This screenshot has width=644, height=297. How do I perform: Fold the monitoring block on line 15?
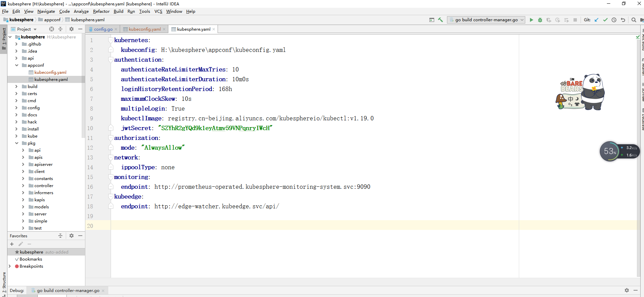pos(111,177)
